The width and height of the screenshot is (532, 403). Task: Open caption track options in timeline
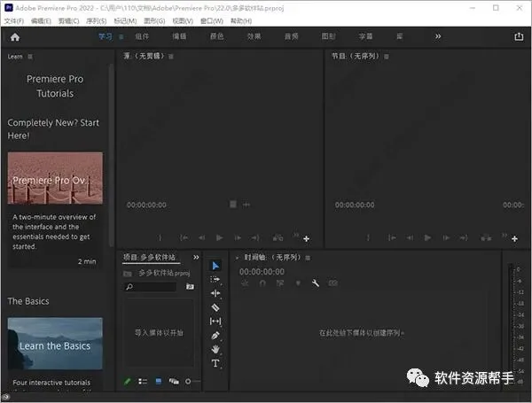[x=333, y=283]
